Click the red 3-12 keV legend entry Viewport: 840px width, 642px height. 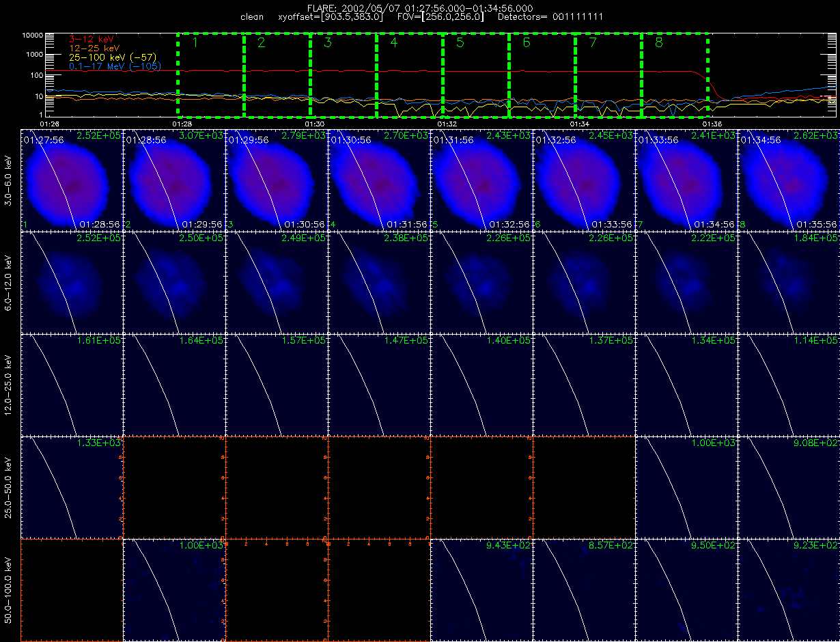coord(92,40)
